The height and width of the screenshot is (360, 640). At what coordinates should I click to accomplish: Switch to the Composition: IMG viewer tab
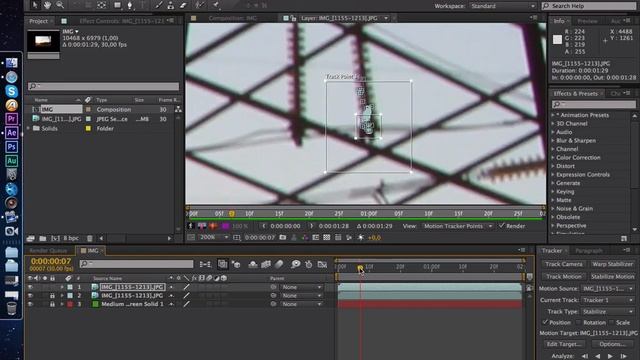233,18
